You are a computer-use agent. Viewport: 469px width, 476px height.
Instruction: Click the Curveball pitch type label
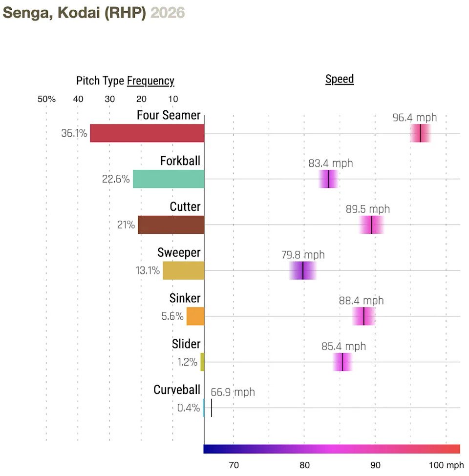177,390
